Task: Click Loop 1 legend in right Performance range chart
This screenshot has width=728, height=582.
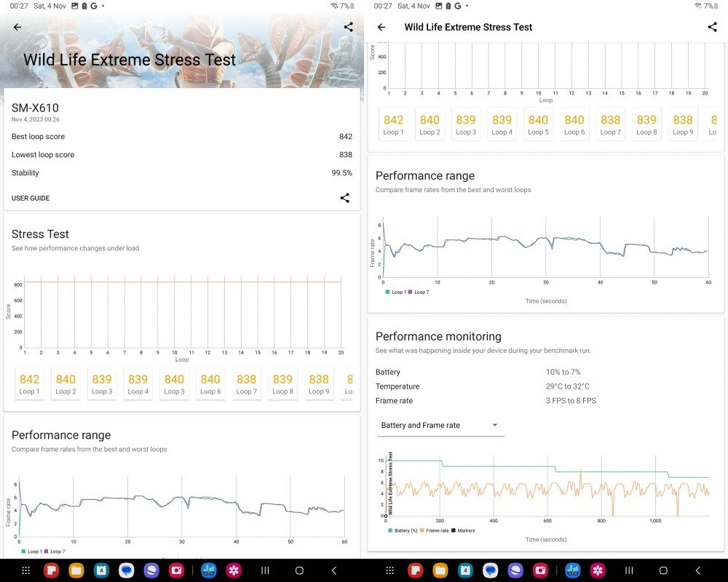Action: coord(395,292)
